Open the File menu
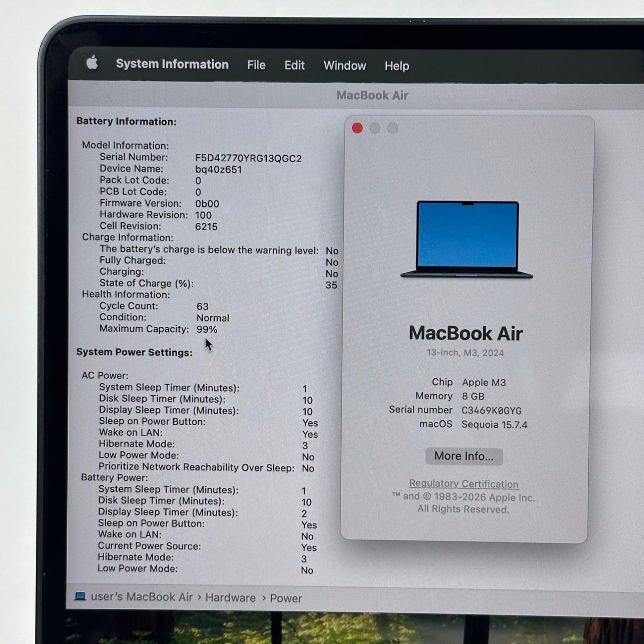 256,65
